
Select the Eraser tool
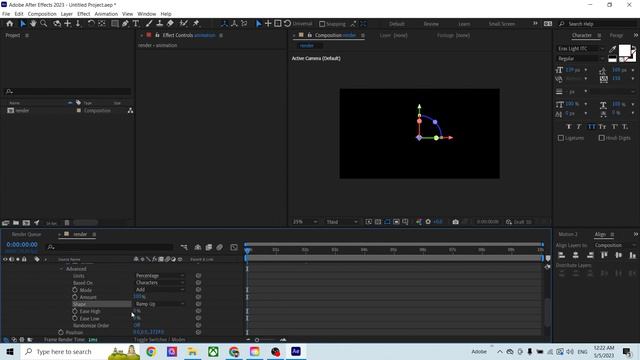[x=170, y=24]
